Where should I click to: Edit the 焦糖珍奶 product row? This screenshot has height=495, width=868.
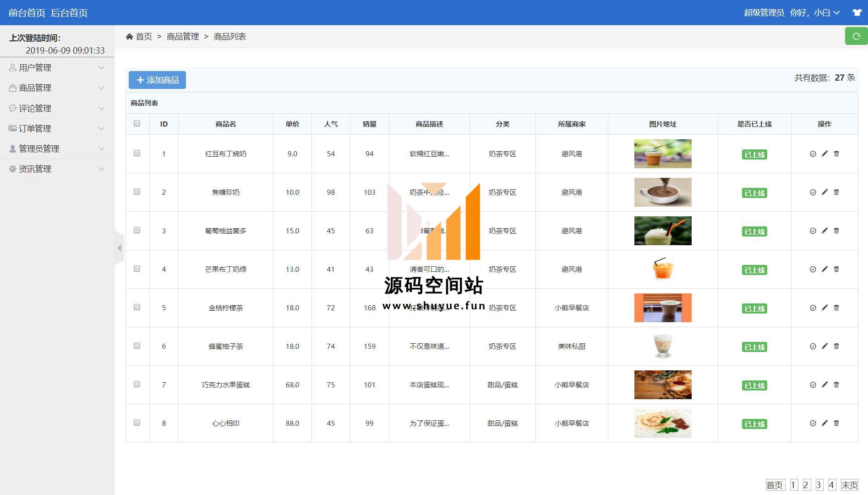tap(824, 192)
